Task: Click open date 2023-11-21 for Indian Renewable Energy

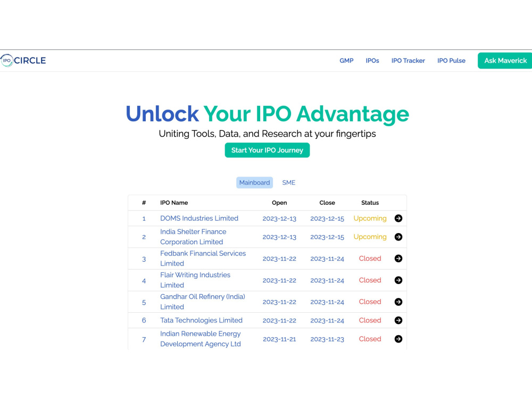Action: click(279, 339)
